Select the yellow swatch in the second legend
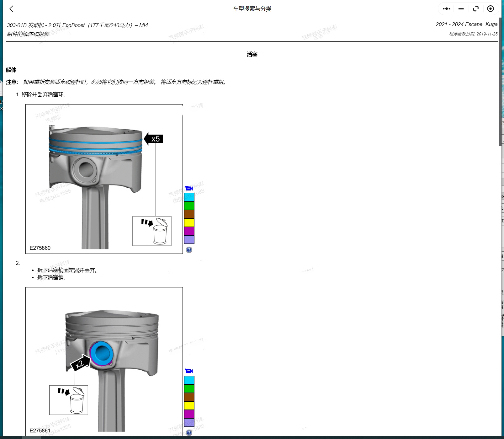Image resolution: width=504 pixels, height=439 pixels. [189, 405]
